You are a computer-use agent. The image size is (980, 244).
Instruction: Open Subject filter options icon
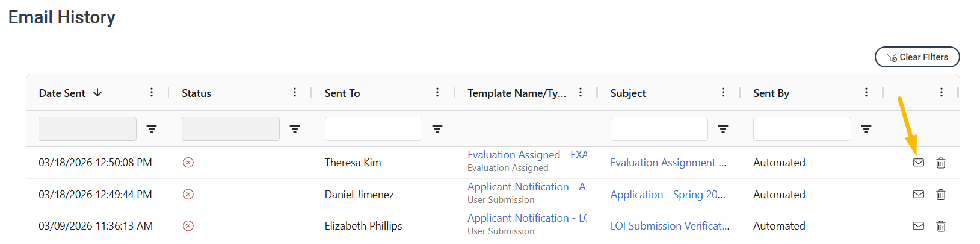point(723,129)
